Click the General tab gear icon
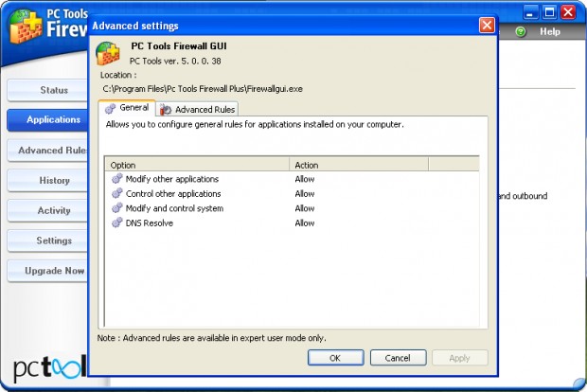587x392 pixels. point(110,109)
